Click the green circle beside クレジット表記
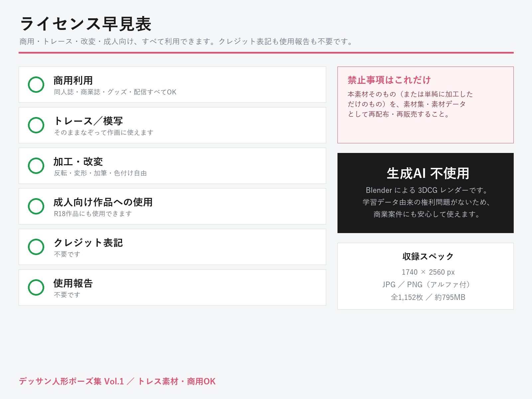 (36, 247)
